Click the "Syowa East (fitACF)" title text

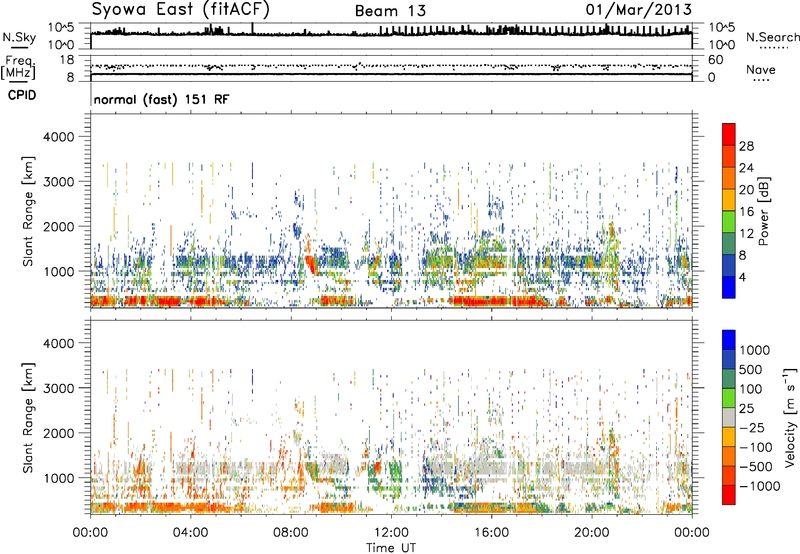pos(181,9)
